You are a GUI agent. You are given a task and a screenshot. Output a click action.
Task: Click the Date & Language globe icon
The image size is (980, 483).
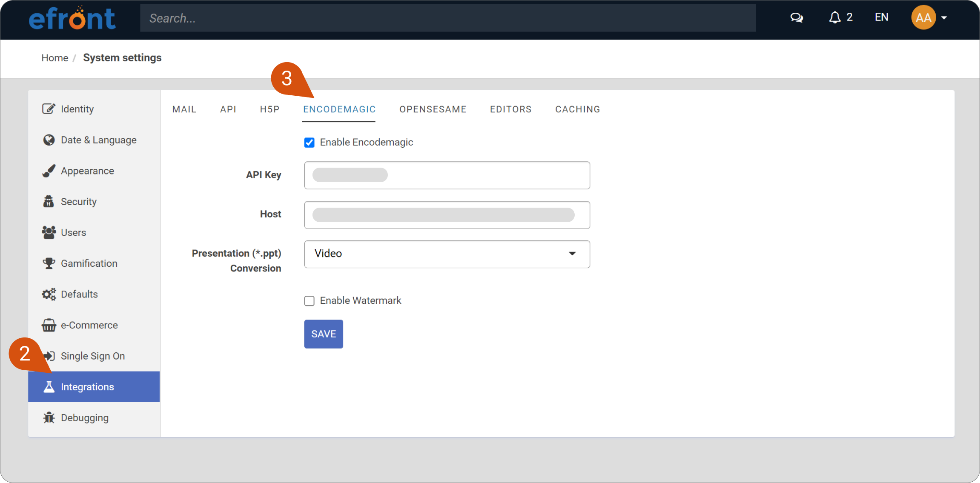point(49,140)
